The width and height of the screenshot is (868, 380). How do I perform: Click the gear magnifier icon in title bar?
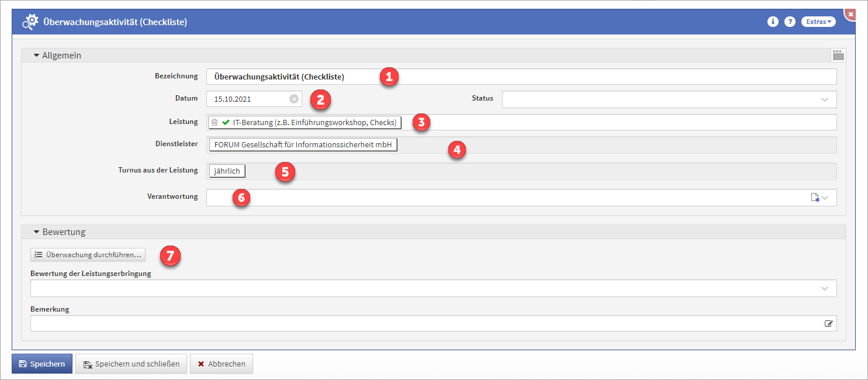click(x=30, y=22)
